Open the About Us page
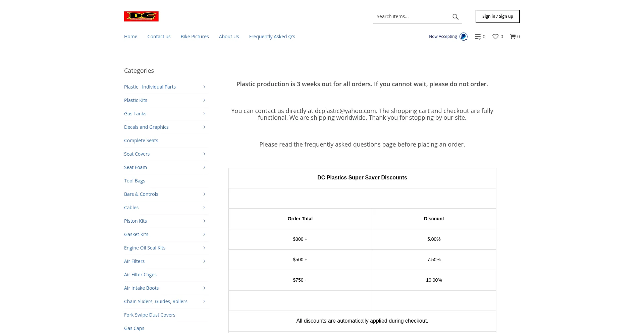The width and height of the screenshot is (644, 333). (229, 37)
